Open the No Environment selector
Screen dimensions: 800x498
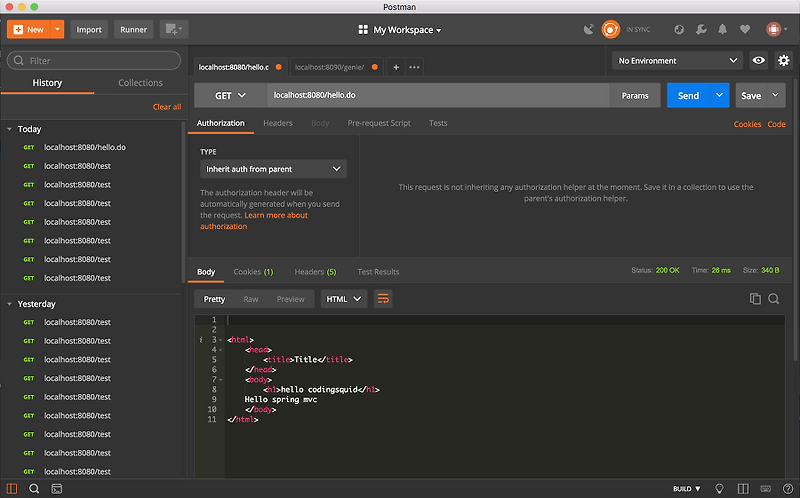(x=677, y=61)
